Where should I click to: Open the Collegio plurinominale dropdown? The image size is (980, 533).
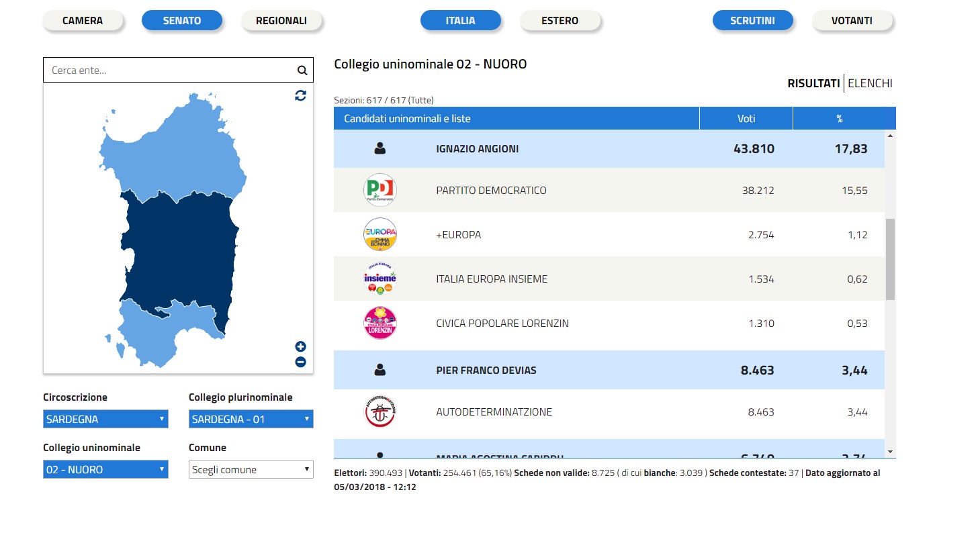pyautogui.click(x=251, y=420)
